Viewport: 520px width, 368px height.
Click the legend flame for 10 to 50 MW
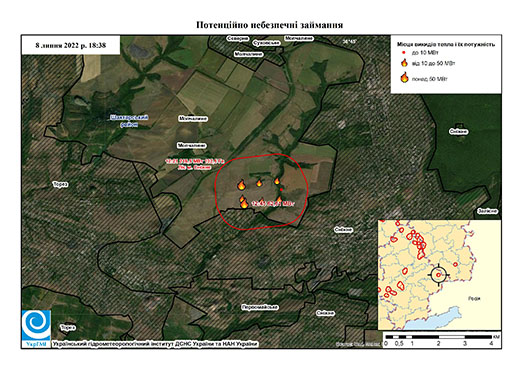[404, 63]
